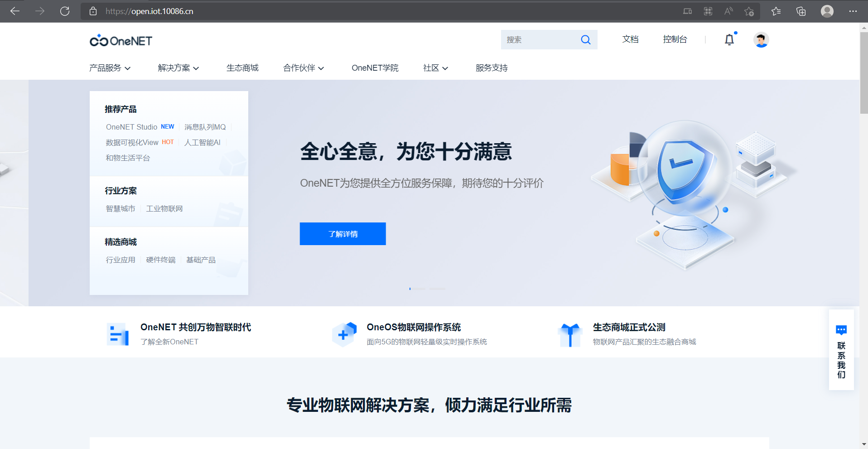Open the browser profile avatar
The height and width of the screenshot is (449, 868).
827,11
